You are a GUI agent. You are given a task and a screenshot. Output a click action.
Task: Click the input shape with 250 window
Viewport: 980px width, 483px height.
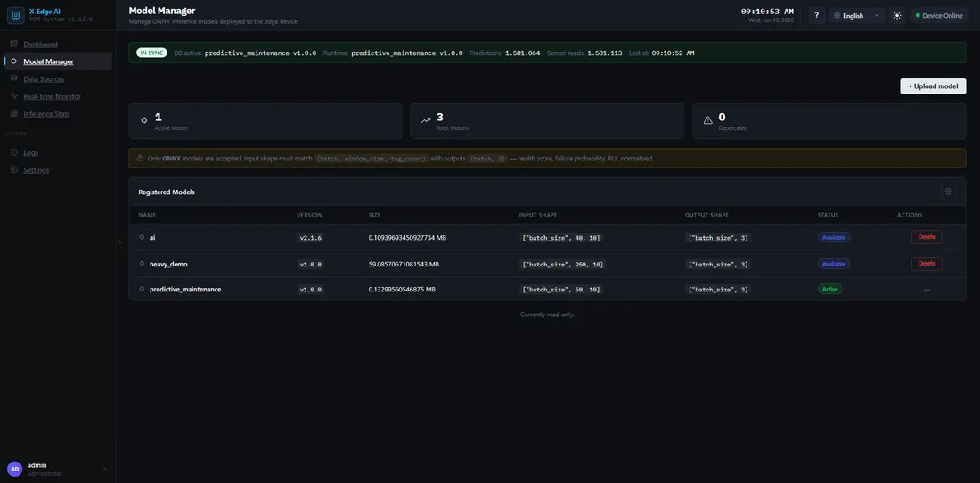(562, 265)
